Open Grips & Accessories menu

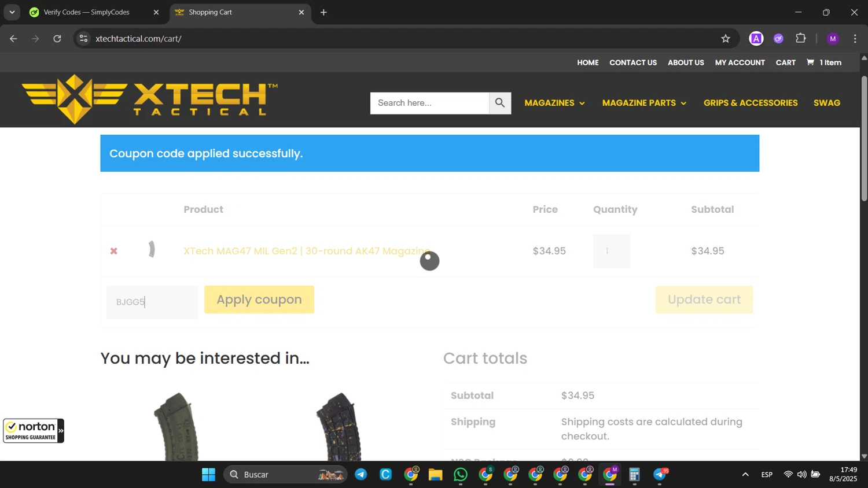751,103
